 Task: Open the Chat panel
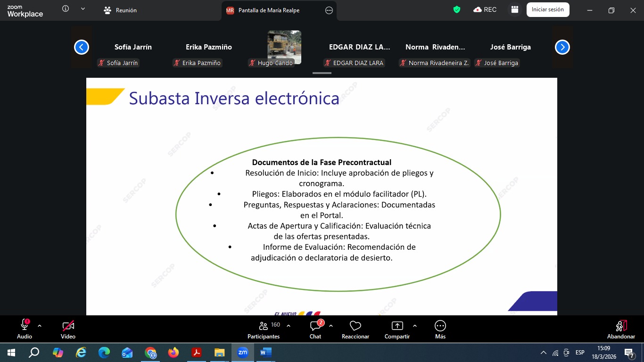tap(315, 329)
